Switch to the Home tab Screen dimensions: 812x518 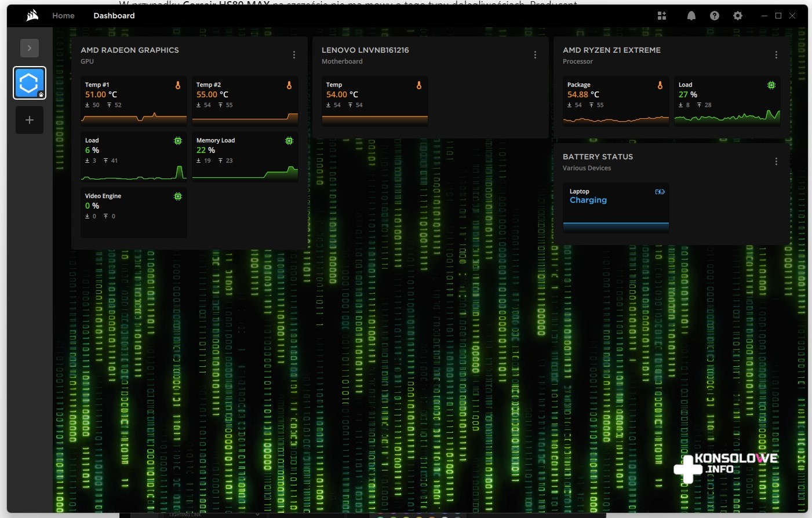[63, 16]
